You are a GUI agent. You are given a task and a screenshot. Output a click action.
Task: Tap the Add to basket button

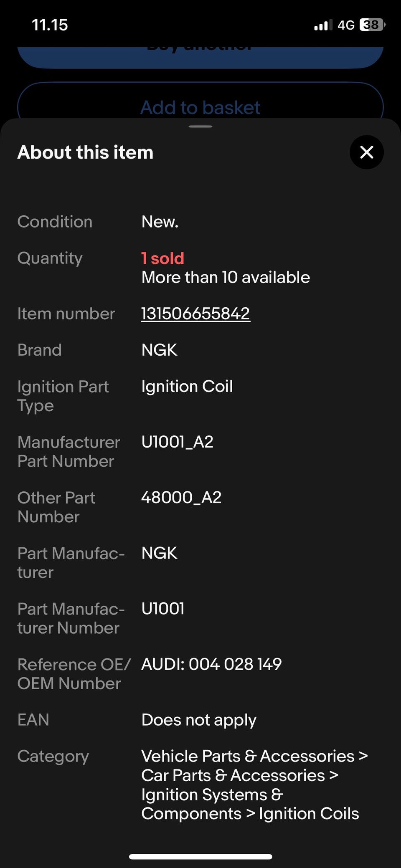pyautogui.click(x=200, y=107)
